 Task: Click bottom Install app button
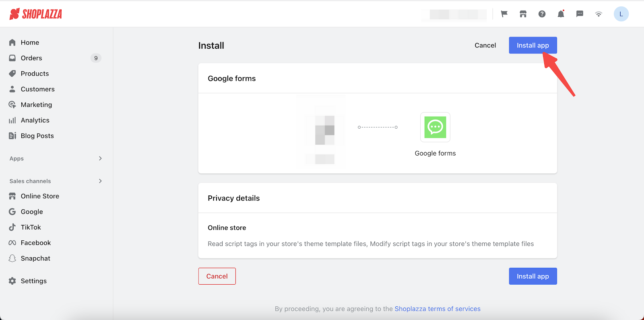[x=533, y=276]
